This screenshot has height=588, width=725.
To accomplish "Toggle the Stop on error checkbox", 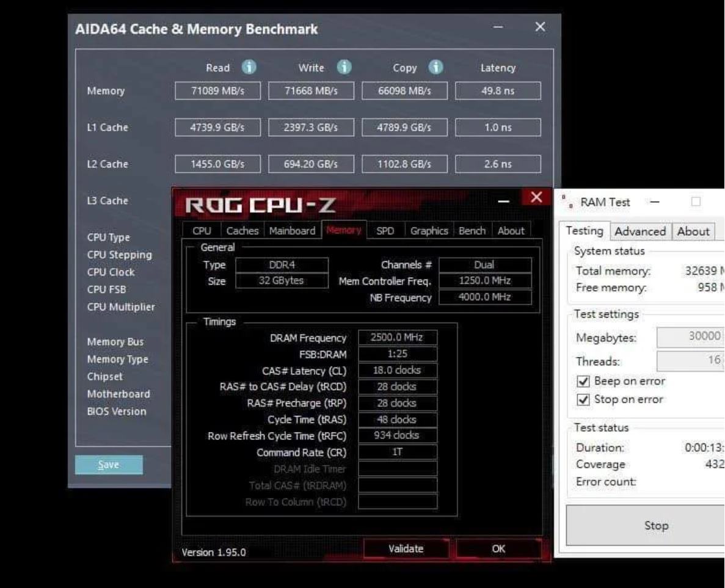I will (x=583, y=399).
